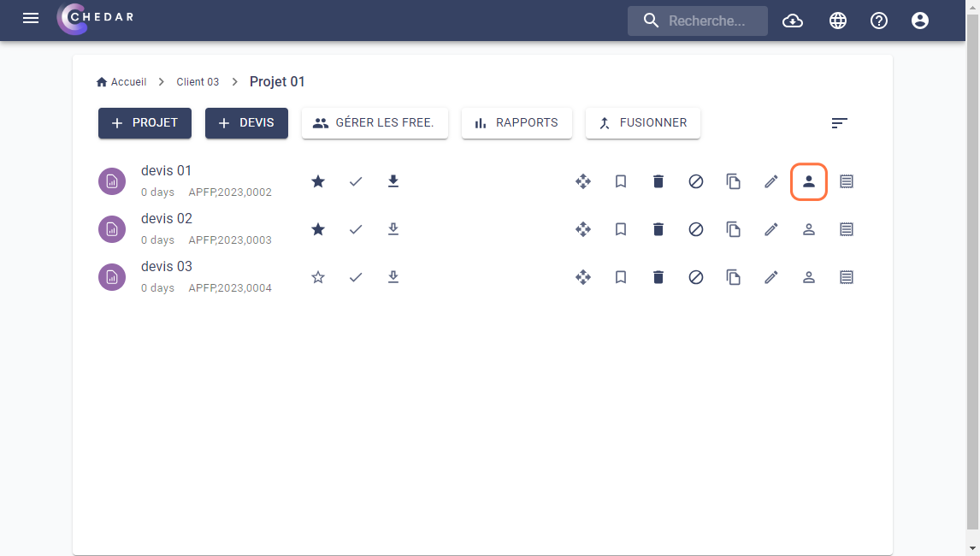Click the + PROJET button
This screenshot has width=980, height=556.
(145, 123)
